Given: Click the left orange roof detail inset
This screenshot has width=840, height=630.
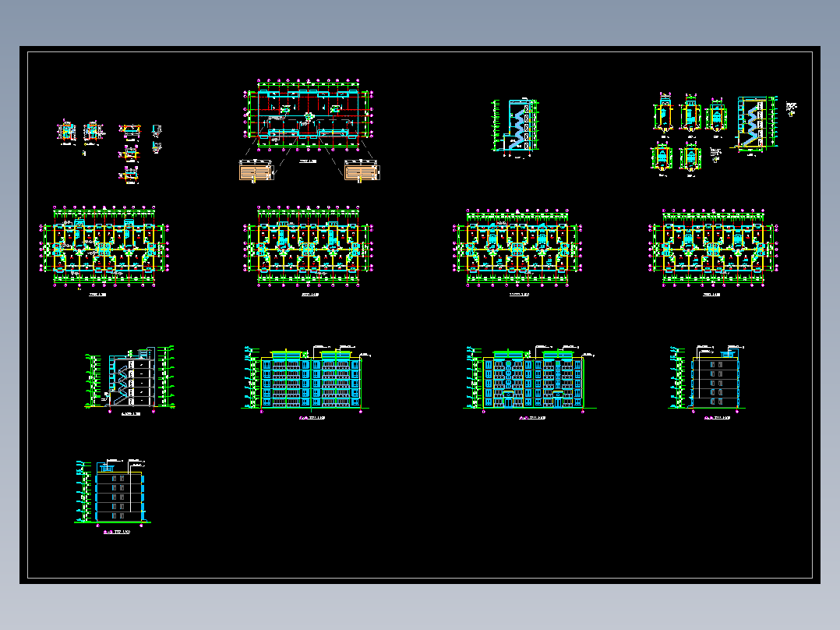Looking at the screenshot, I should tap(256, 171).
